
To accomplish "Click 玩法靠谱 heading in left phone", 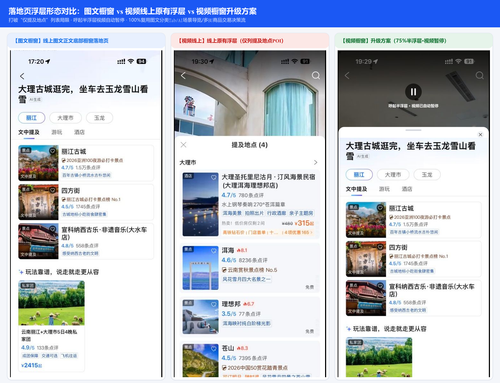I will [62, 272].
